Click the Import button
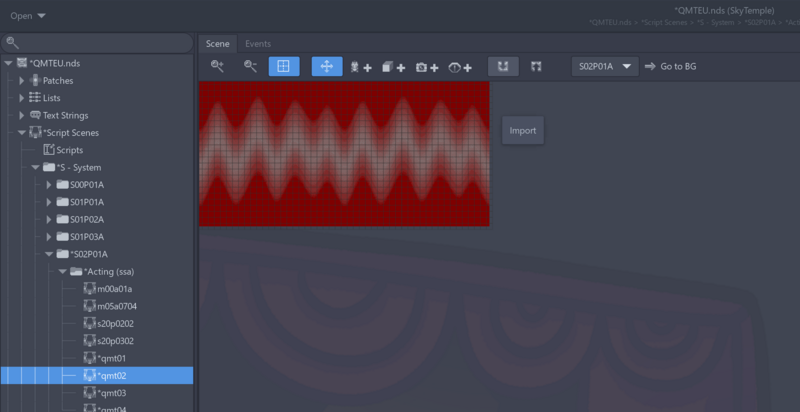Image resolution: width=800 pixels, height=412 pixels. (x=523, y=130)
